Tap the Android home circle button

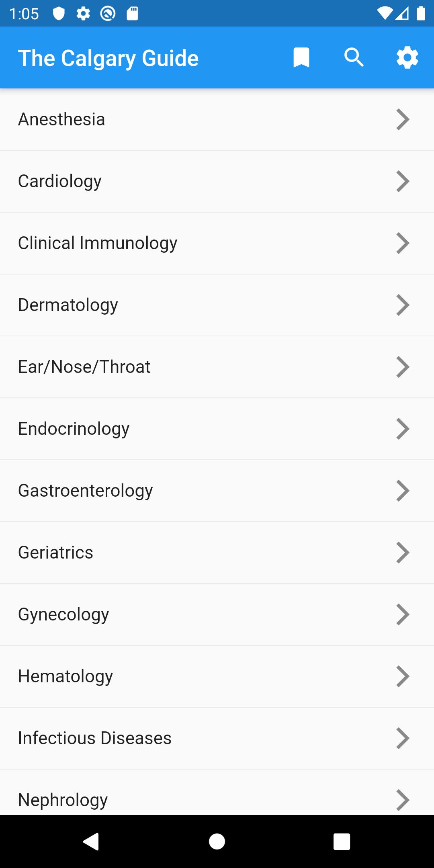click(217, 841)
